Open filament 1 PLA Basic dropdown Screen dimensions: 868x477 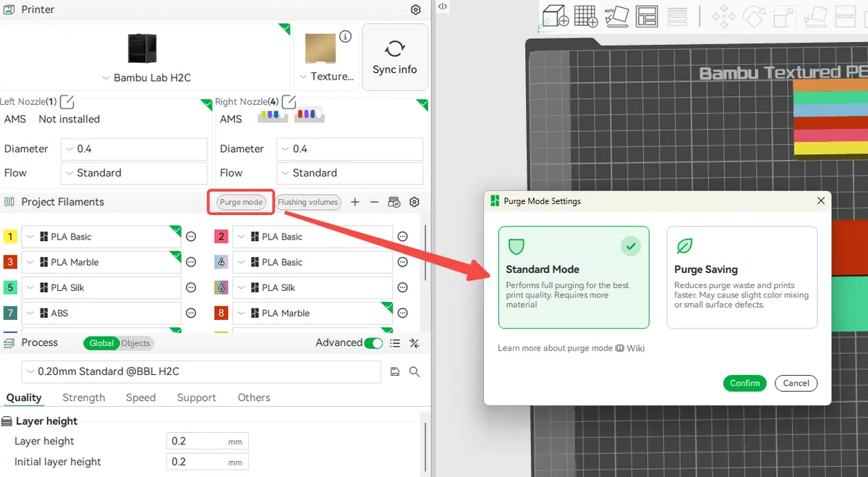click(101, 237)
